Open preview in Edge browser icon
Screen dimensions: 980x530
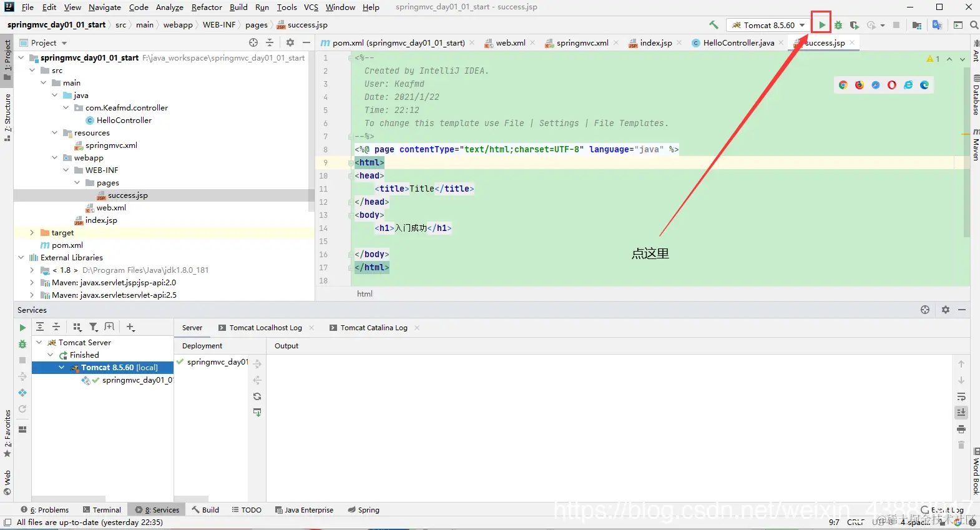924,85
